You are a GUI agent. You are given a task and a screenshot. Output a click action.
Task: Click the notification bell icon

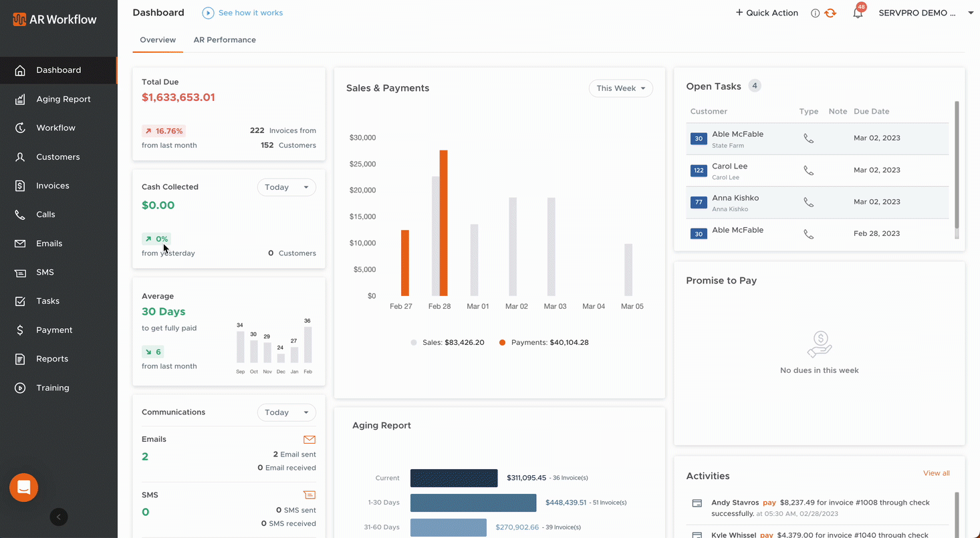858,13
